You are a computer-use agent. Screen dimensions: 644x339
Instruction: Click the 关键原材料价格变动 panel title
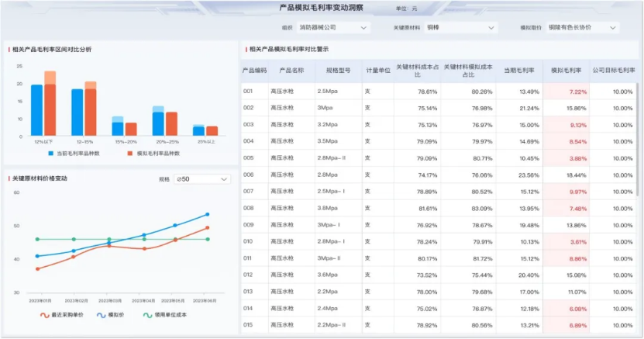click(x=40, y=178)
